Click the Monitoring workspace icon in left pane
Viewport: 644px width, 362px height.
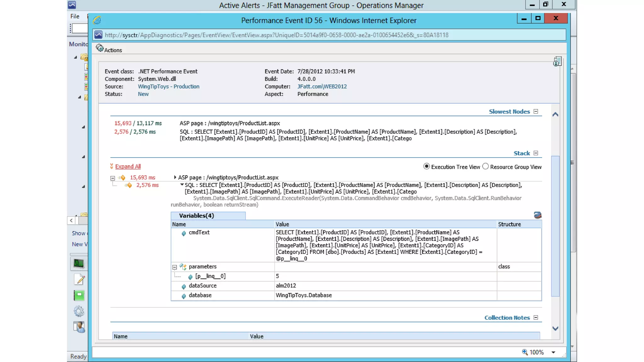pyautogui.click(x=79, y=263)
